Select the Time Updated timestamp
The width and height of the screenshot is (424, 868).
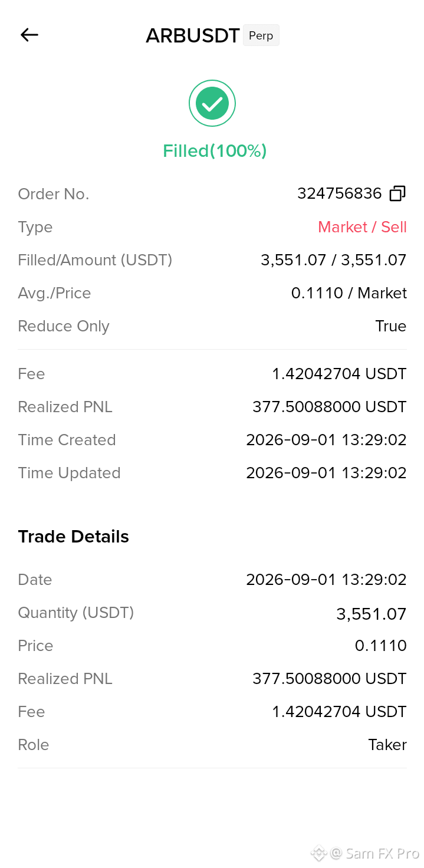pos(326,473)
